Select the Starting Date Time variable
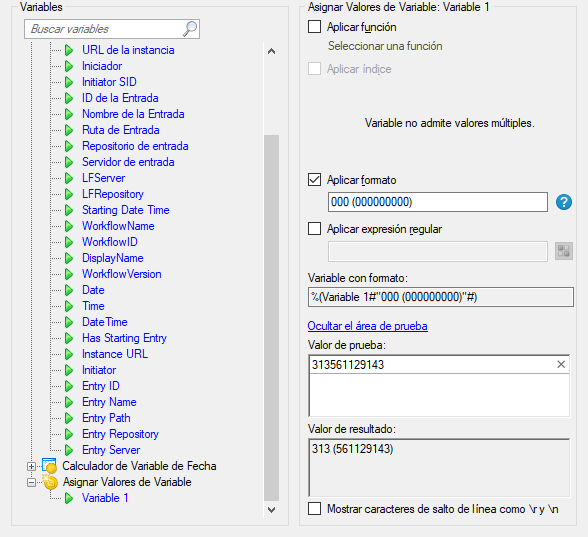The height and width of the screenshot is (537, 588). point(126,210)
